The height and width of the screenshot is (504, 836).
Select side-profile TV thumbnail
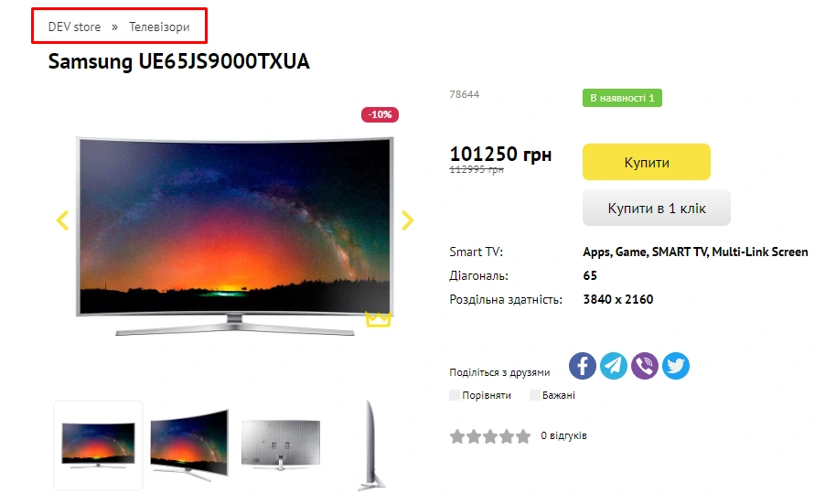click(x=371, y=445)
